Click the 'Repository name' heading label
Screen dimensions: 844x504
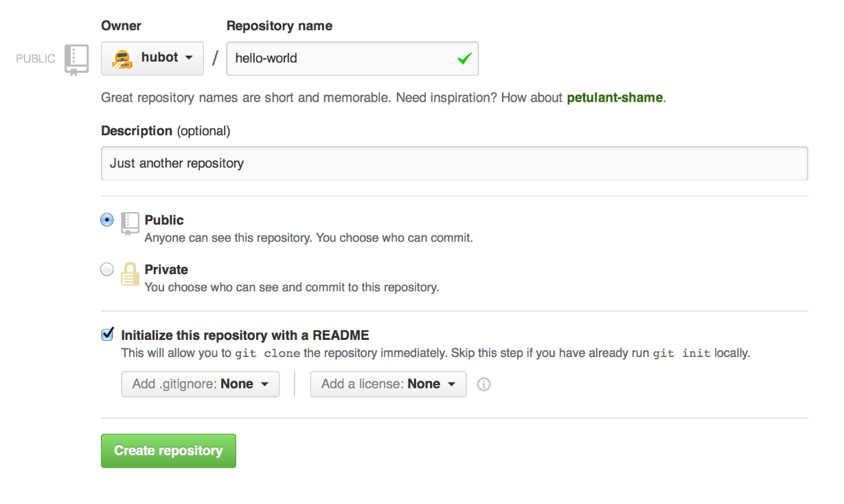[280, 26]
